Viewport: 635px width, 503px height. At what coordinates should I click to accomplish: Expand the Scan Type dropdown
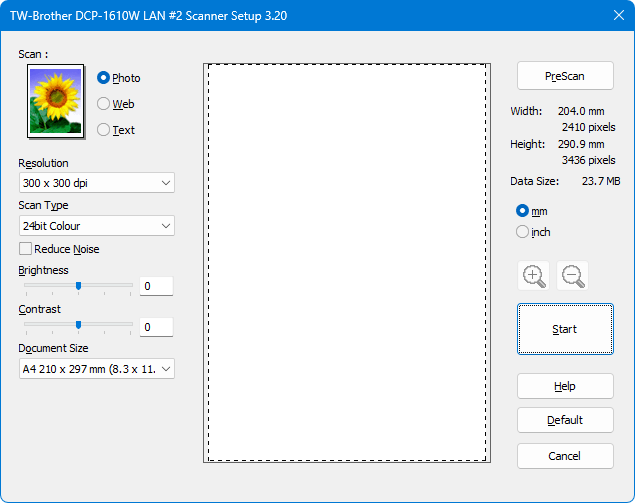click(x=97, y=226)
